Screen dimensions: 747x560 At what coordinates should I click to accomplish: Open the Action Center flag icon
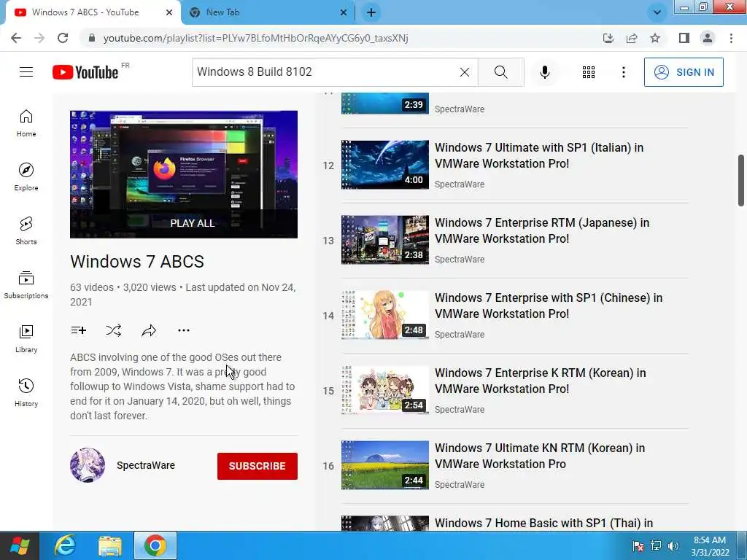point(638,546)
